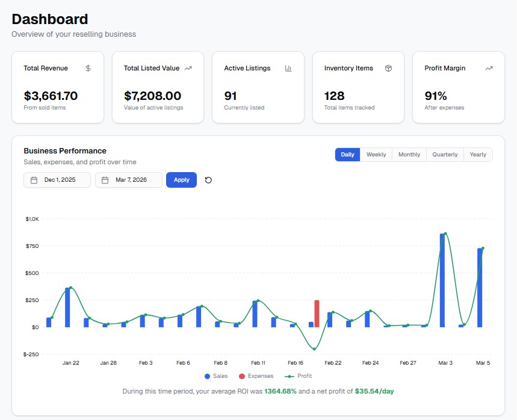
Task: Click the reset refresh icon beside Apply
Action: [x=208, y=180]
